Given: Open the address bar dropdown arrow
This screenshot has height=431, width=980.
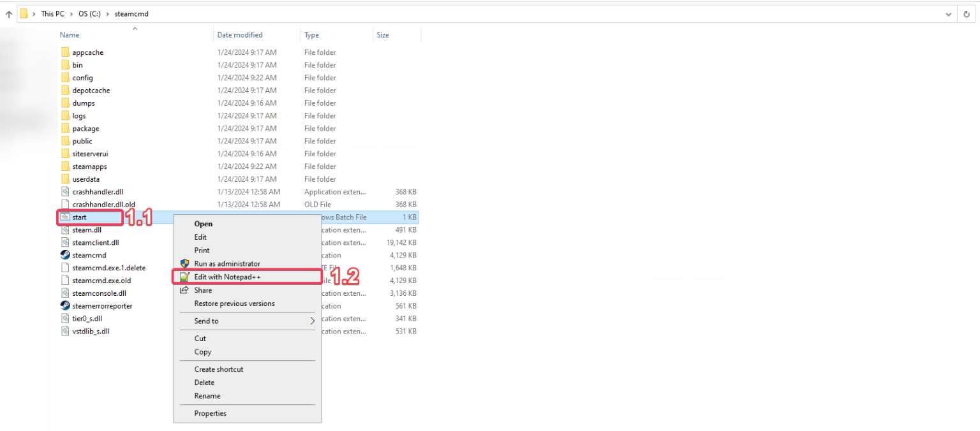Looking at the screenshot, I should 948,13.
